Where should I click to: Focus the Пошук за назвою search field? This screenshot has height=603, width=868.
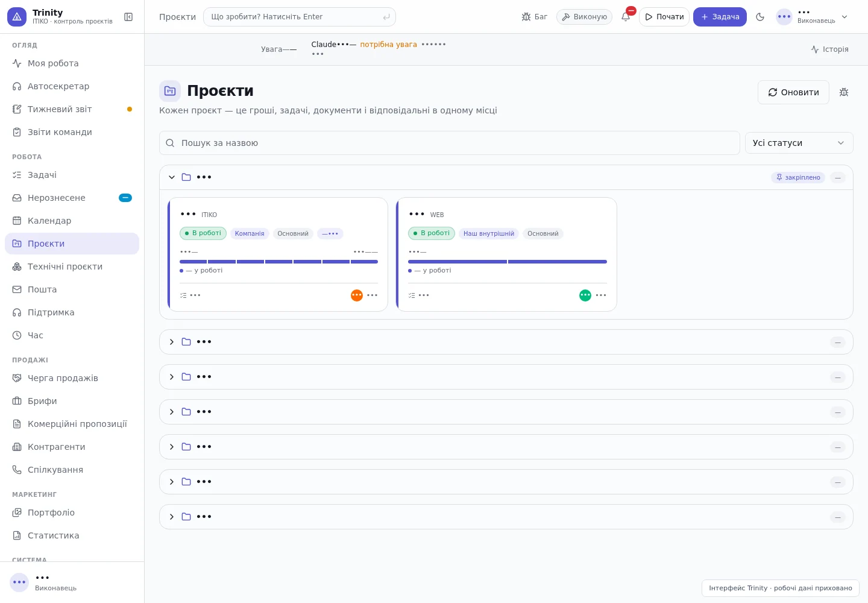[450, 143]
